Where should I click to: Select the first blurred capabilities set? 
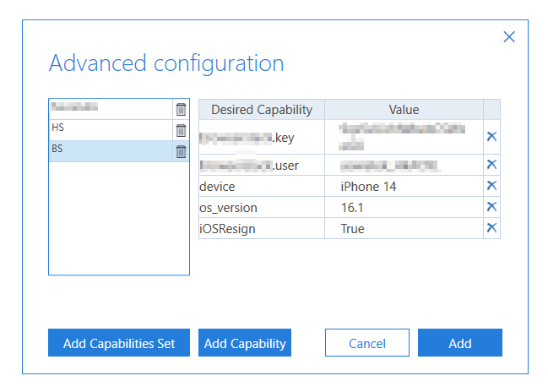pyautogui.click(x=110, y=109)
